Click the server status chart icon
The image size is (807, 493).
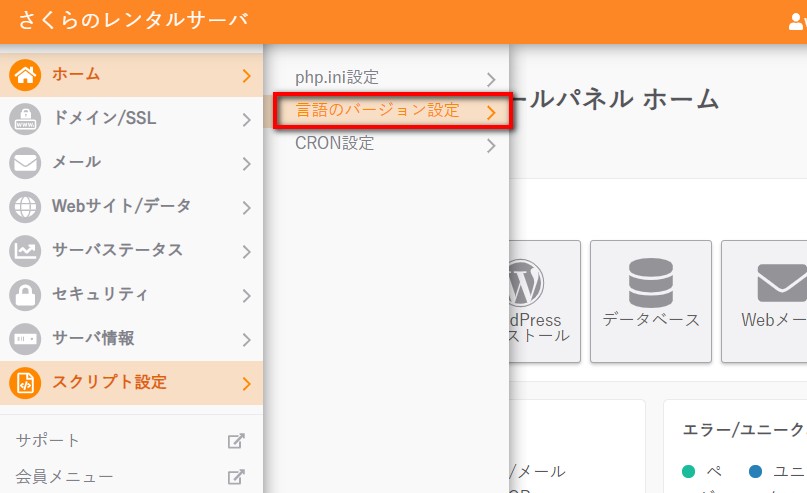pos(25,250)
